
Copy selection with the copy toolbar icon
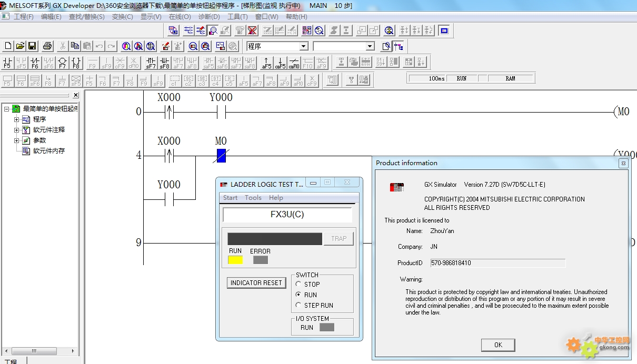point(75,46)
